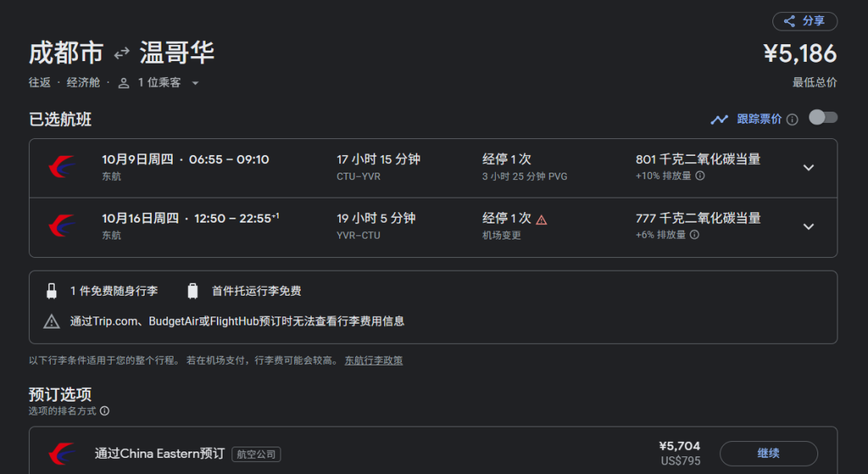
Task: Click the China Eastern logo in booking options
Action: pyautogui.click(x=62, y=454)
